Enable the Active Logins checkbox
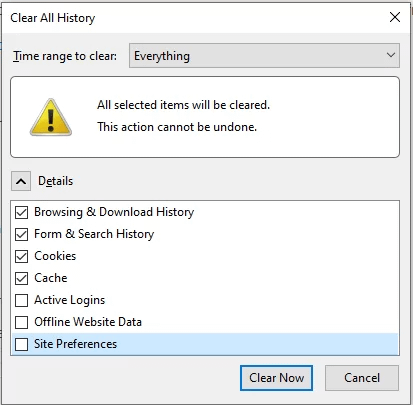 pos(22,300)
